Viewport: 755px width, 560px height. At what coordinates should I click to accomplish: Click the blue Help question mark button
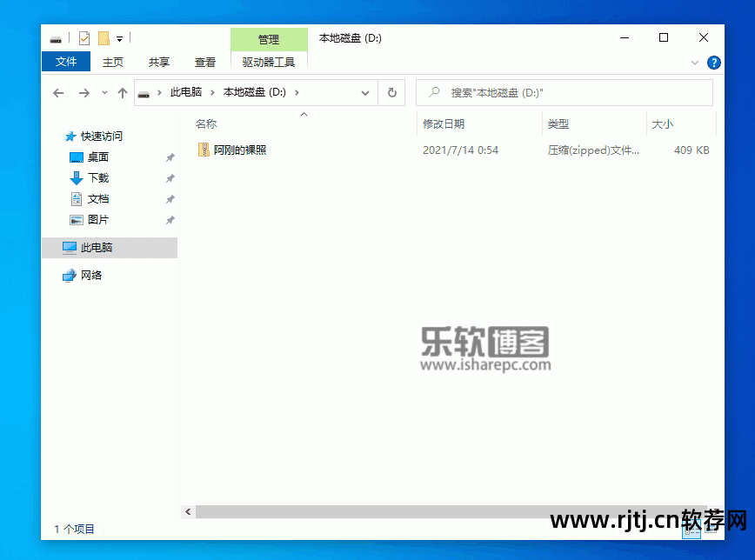[714, 63]
